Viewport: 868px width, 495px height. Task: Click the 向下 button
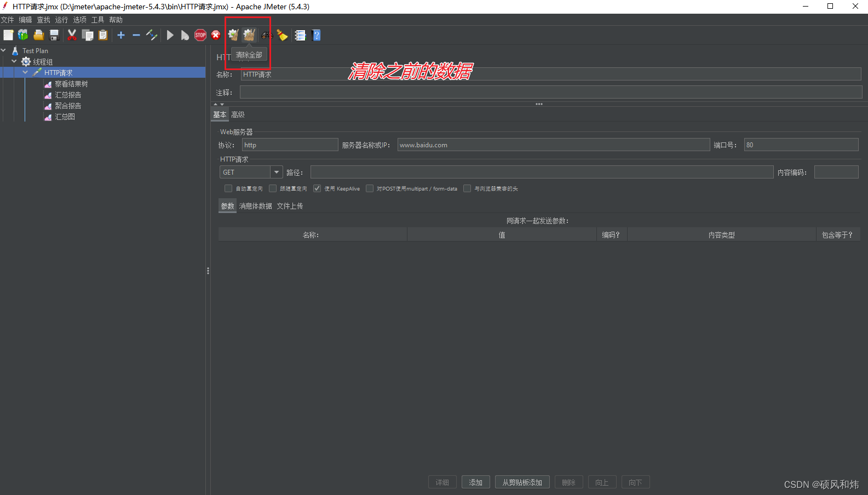tap(635, 482)
